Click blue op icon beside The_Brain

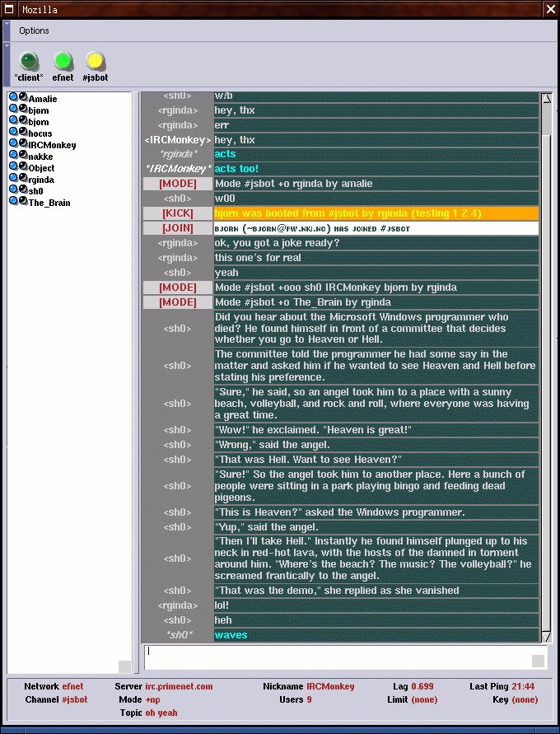pyautogui.click(x=13, y=201)
